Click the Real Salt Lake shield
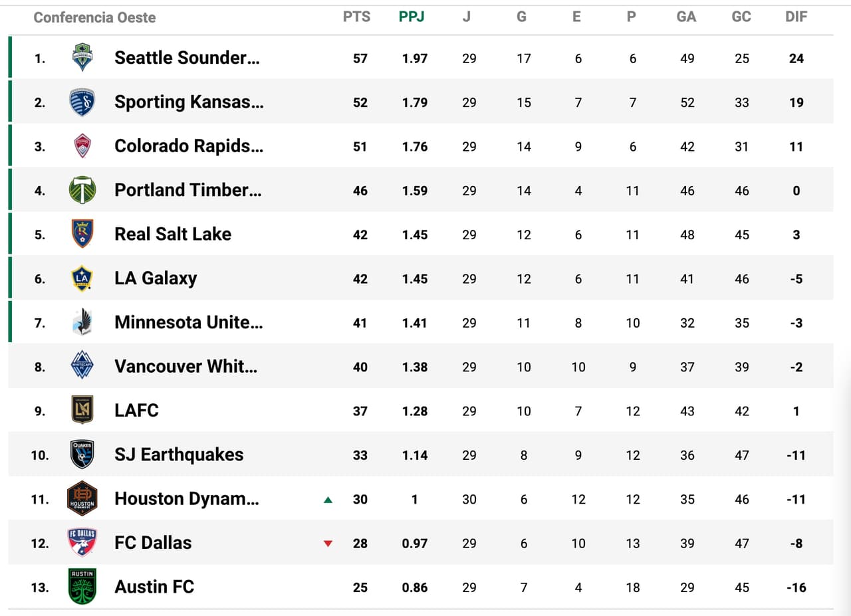This screenshot has height=616, width=851. click(x=82, y=234)
